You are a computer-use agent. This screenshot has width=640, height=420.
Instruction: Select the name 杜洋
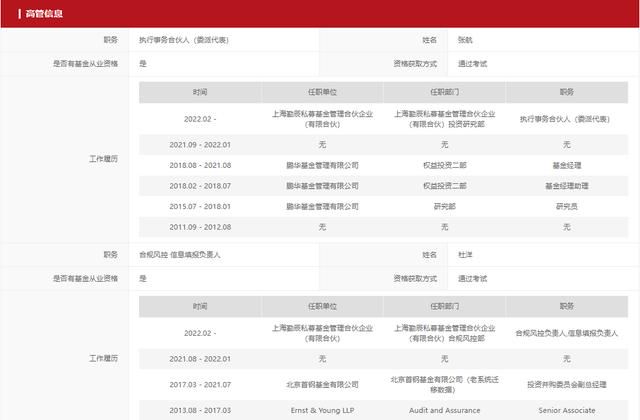coord(465,255)
